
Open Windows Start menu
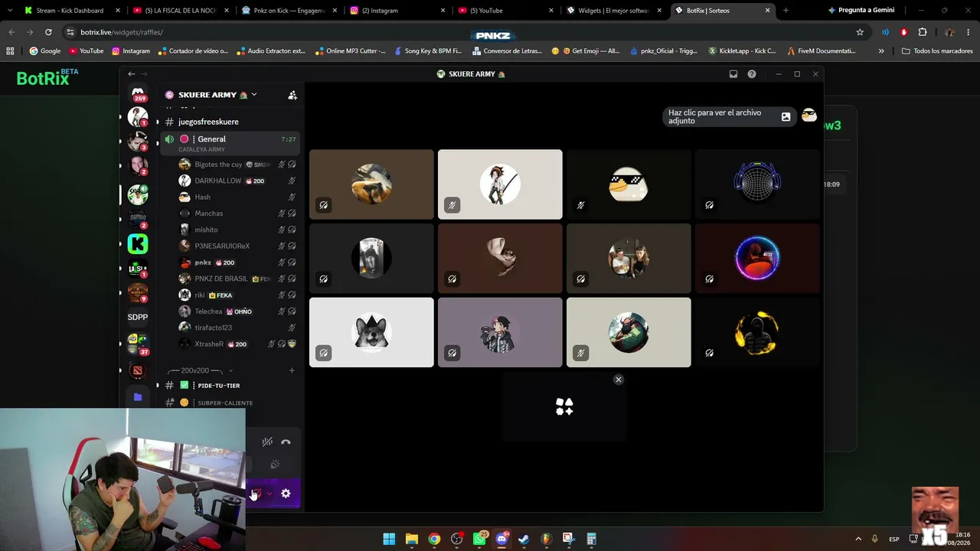pyautogui.click(x=389, y=539)
